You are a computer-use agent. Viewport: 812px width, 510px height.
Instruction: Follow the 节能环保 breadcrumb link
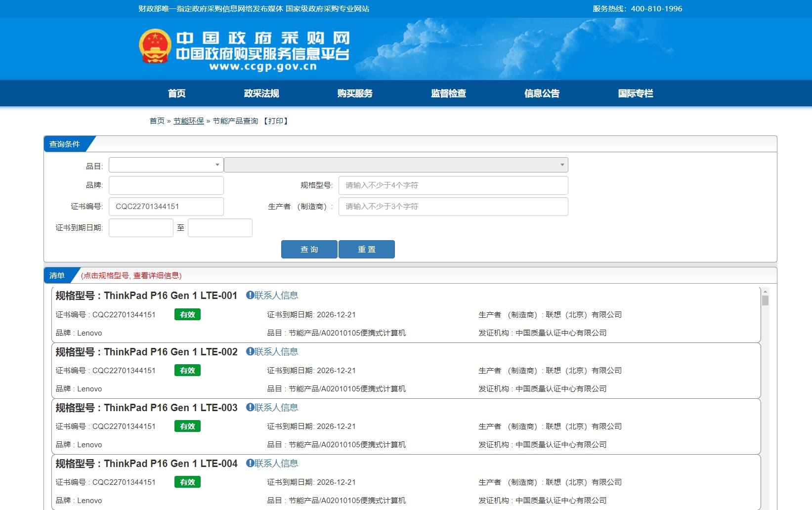[x=188, y=121]
